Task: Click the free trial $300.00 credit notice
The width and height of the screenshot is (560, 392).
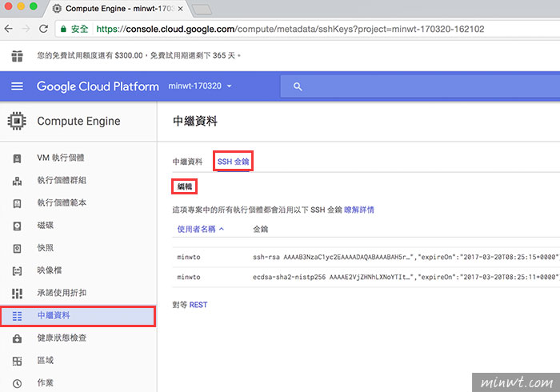Action: pyautogui.click(x=138, y=56)
